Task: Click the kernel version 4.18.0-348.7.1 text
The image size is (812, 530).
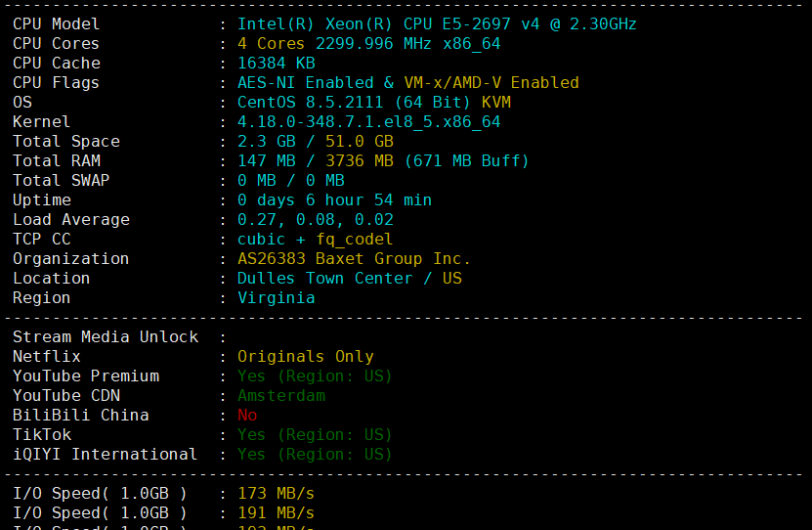Action: point(368,121)
